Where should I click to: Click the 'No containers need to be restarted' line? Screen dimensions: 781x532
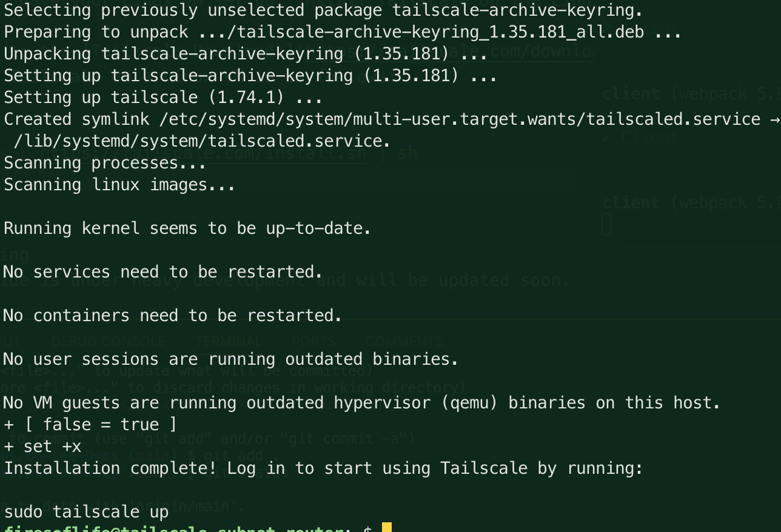point(172,316)
